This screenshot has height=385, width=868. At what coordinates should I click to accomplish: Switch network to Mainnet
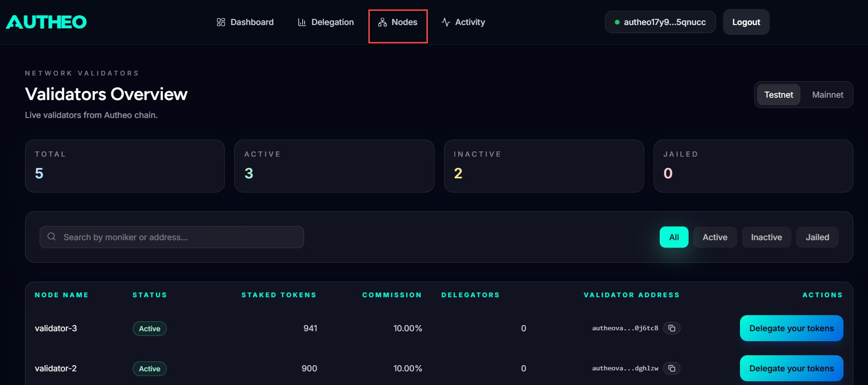pyautogui.click(x=827, y=95)
